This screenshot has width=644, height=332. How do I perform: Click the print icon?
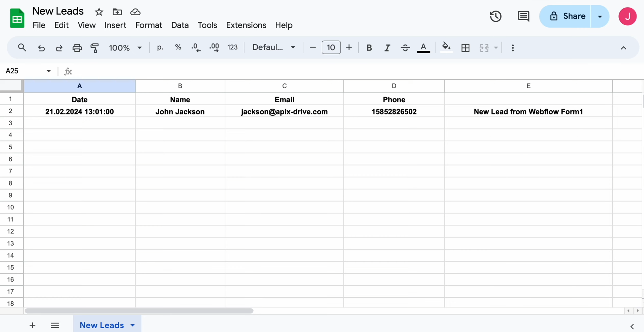[77, 48]
